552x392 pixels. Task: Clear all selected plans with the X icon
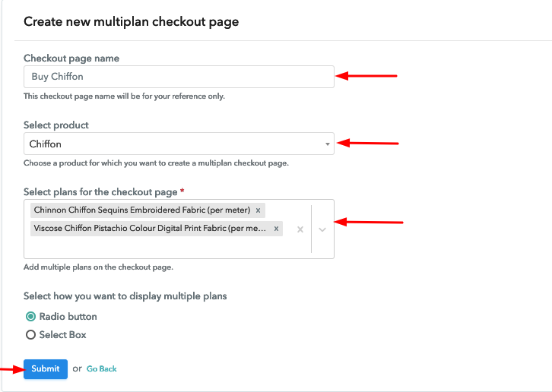(300, 229)
